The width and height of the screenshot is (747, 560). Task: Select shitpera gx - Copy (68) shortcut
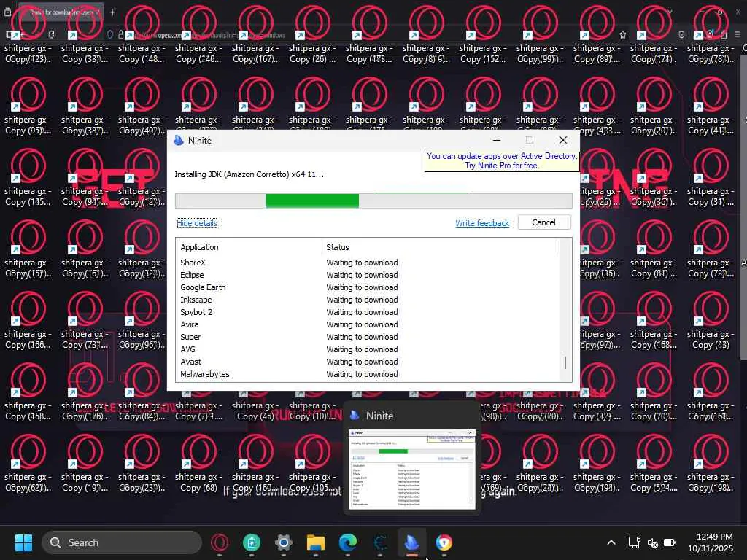coord(198,463)
